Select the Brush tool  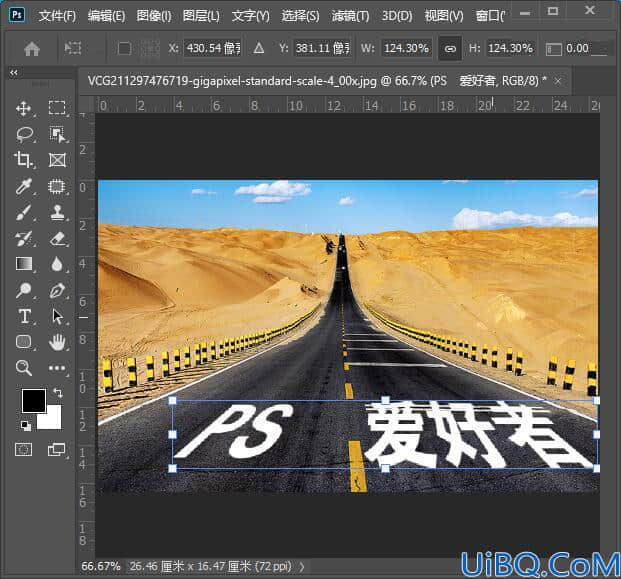[x=24, y=212]
